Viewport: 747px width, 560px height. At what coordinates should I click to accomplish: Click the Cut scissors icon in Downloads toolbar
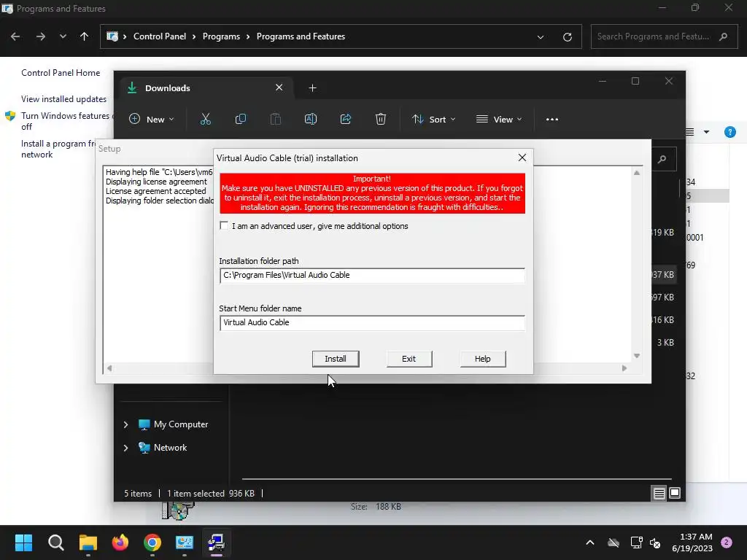pyautogui.click(x=205, y=119)
